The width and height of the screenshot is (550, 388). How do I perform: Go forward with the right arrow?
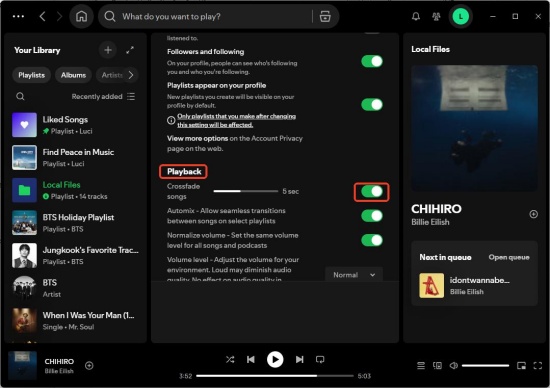pos(59,16)
